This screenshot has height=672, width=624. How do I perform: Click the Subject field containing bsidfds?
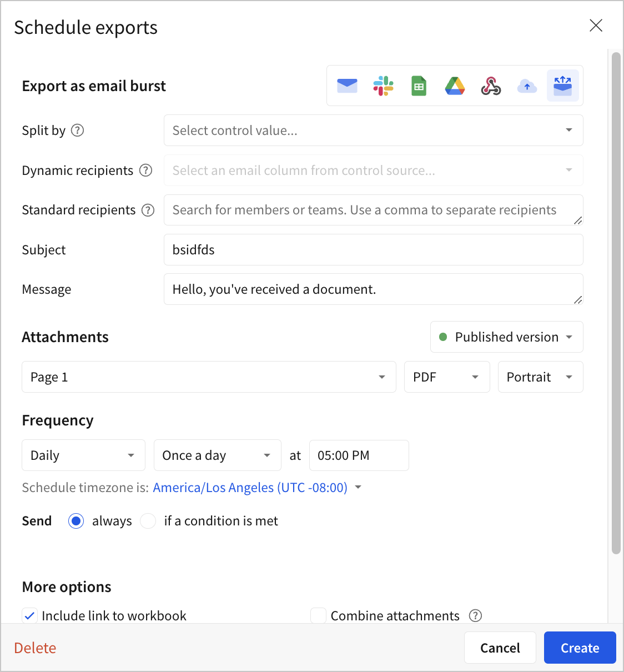pos(374,250)
